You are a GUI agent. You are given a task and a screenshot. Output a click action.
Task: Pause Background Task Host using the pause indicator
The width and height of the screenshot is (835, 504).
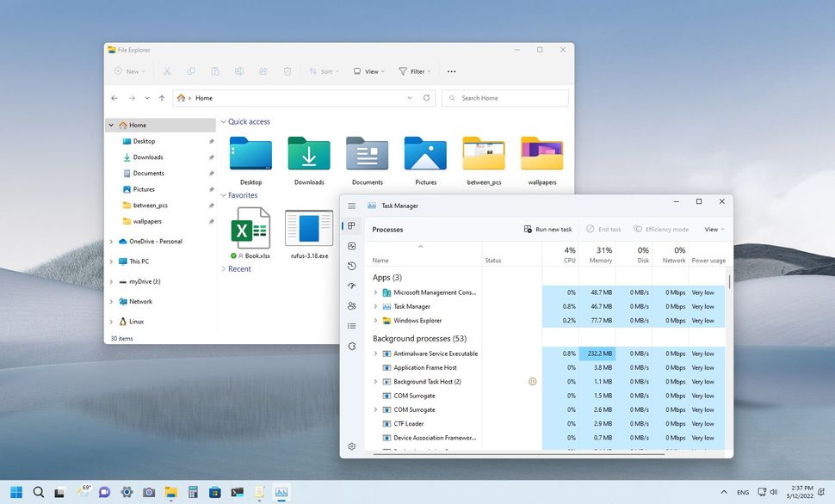[x=533, y=381]
